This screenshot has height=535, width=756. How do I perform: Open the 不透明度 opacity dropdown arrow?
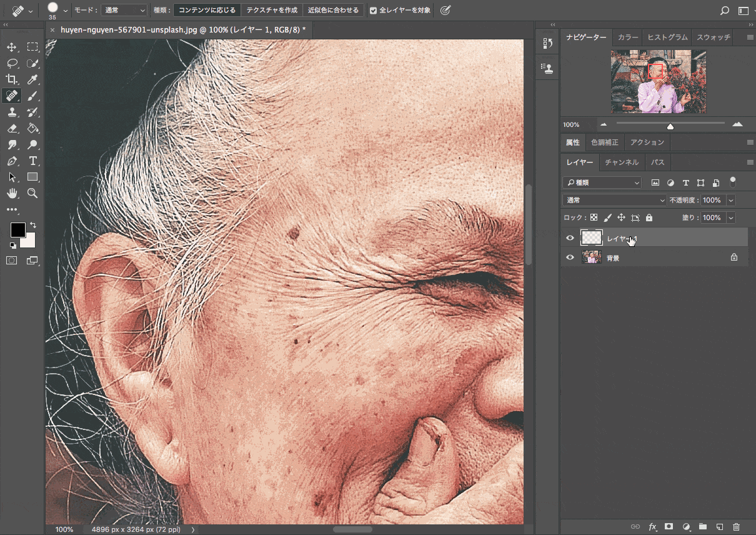730,200
